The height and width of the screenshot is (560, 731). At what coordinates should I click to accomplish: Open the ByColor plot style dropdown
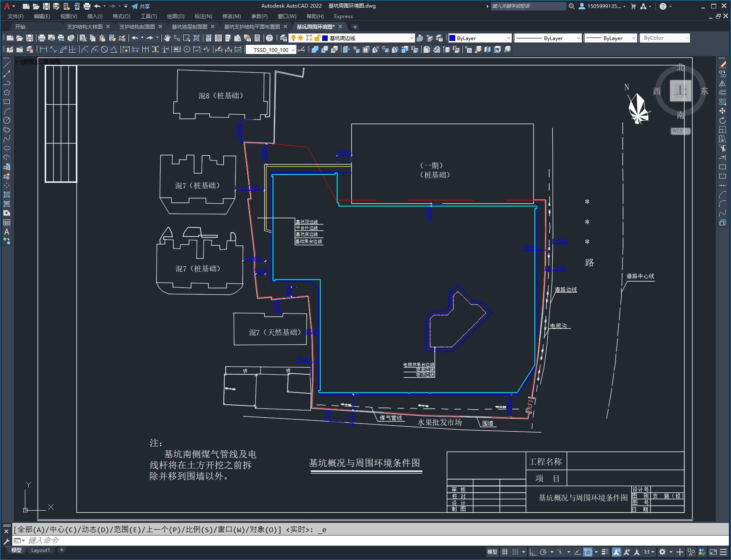(x=665, y=38)
